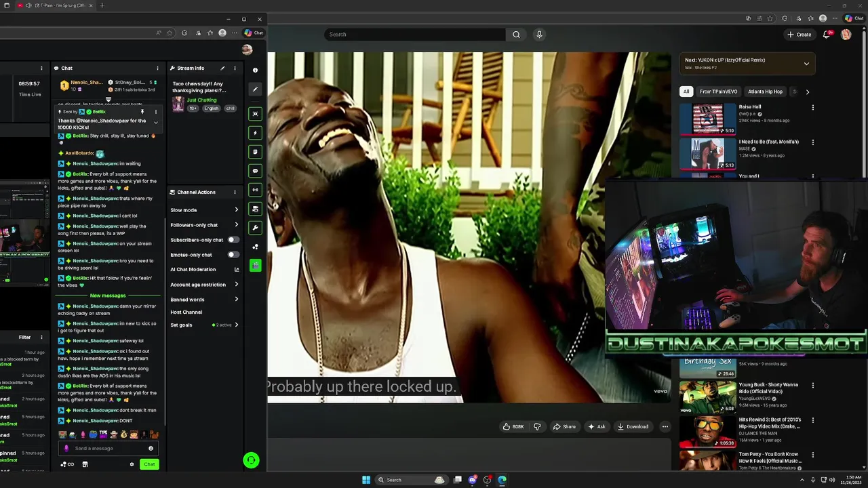Expand the Next: YUKON x UP queue
Screen dimensions: 868x488
click(x=806, y=64)
